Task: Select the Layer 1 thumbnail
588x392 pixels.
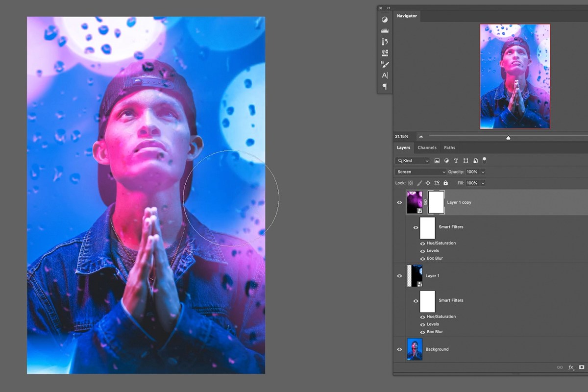Action: click(415, 276)
